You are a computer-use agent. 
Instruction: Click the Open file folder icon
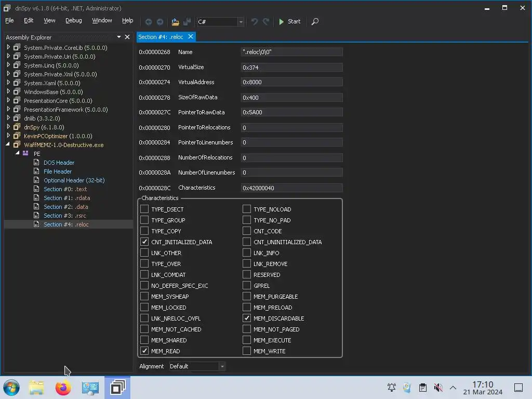click(175, 22)
